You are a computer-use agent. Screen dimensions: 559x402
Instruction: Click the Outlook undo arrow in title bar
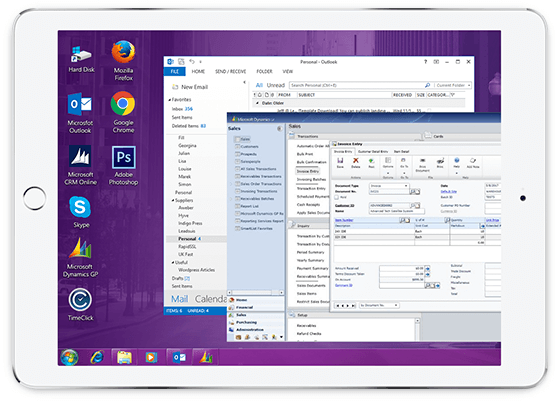click(x=192, y=61)
